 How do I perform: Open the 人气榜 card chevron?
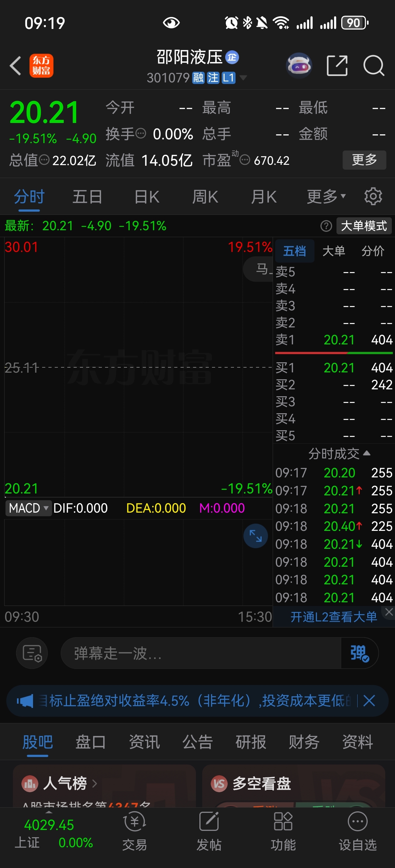click(x=95, y=783)
